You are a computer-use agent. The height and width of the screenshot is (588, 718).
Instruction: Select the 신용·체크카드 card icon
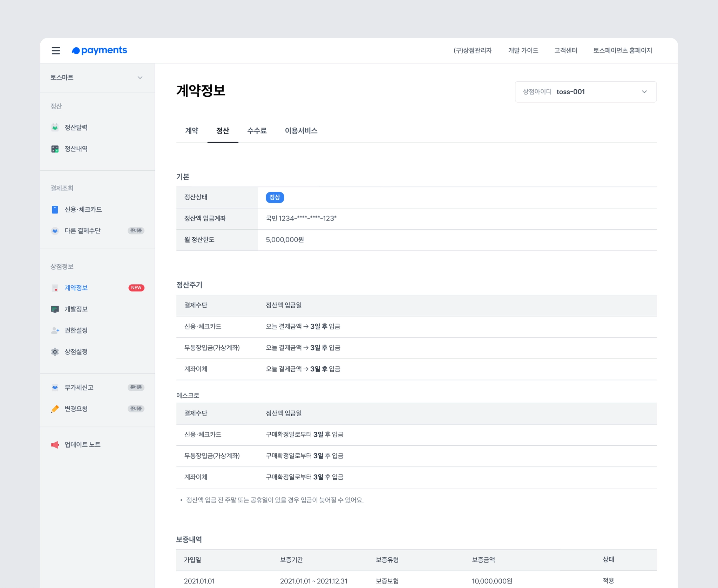click(55, 210)
